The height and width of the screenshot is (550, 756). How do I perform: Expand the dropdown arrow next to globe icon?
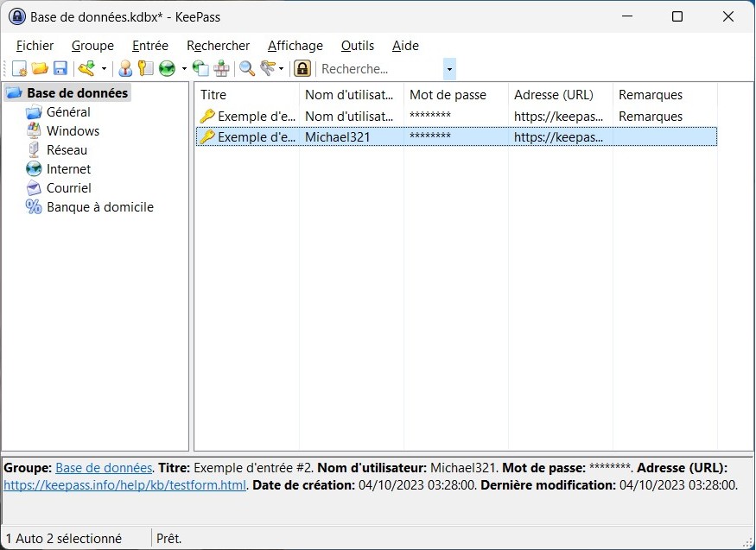click(x=184, y=69)
